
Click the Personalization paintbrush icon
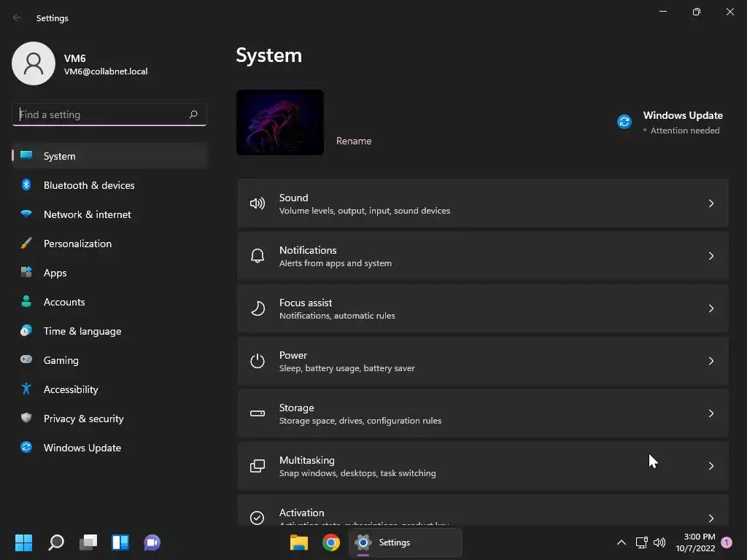[x=26, y=244]
